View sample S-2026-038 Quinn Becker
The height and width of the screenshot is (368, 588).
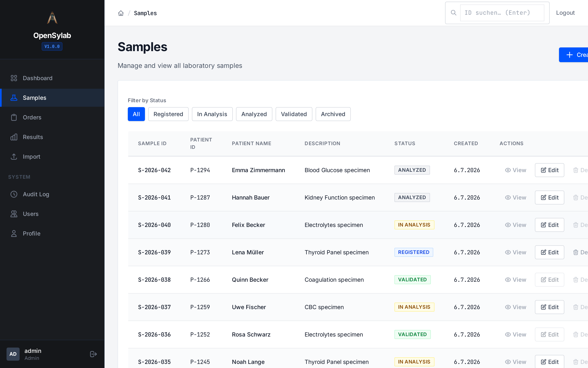(515, 280)
